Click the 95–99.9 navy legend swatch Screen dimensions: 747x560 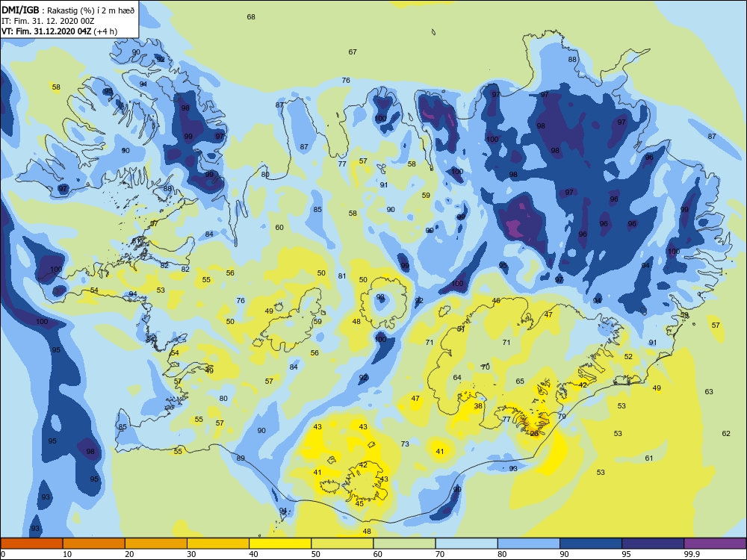pyautogui.click(x=653, y=544)
